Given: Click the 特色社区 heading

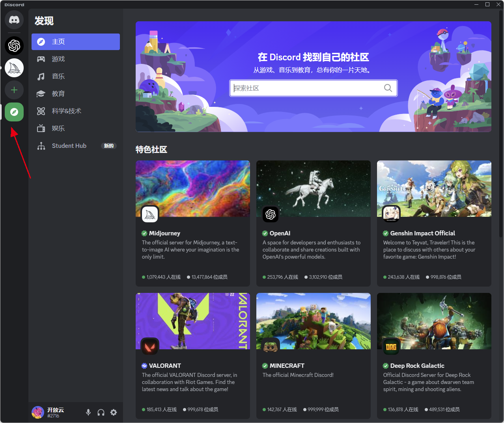Looking at the screenshot, I should click(151, 149).
